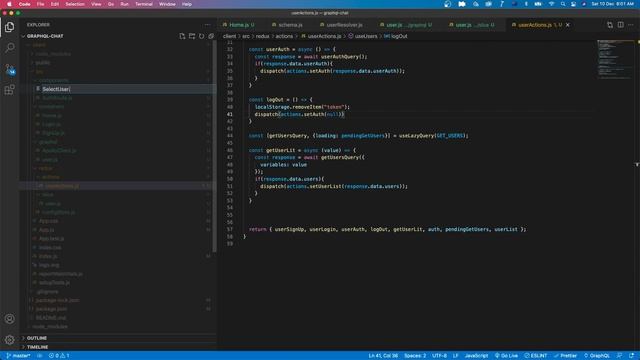Click Explorer vertical scrollbar
640x360 pixels.
[x=214, y=147]
